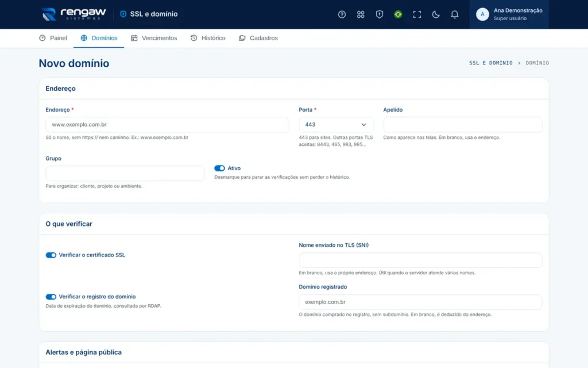The height and width of the screenshot is (368, 588).
Task: Open notifications bell icon
Action: point(454,14)
